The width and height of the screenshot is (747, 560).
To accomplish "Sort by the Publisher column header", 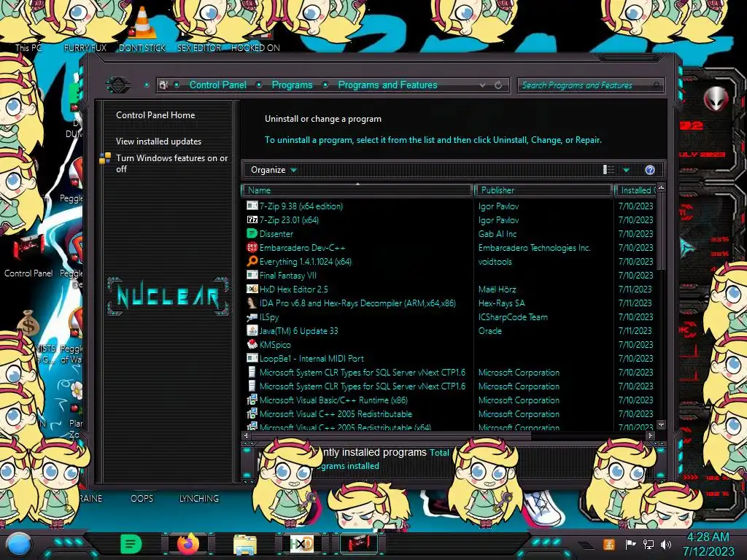I will [543, 190].
